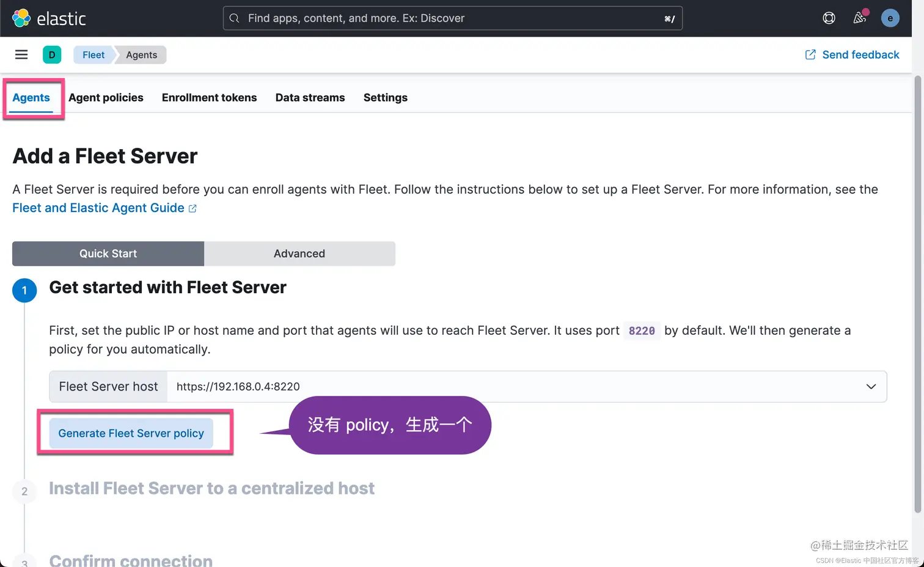Switch to the Enrollment tokens tab
Image resolution: width=924 pixels, height=567 pixels.
point(209,98)
